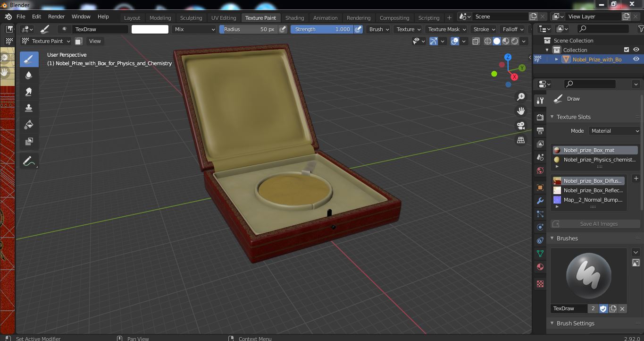644x341 pixels.
Task: Switch to the UV Editing workspace tab
Action: point(224,18)
